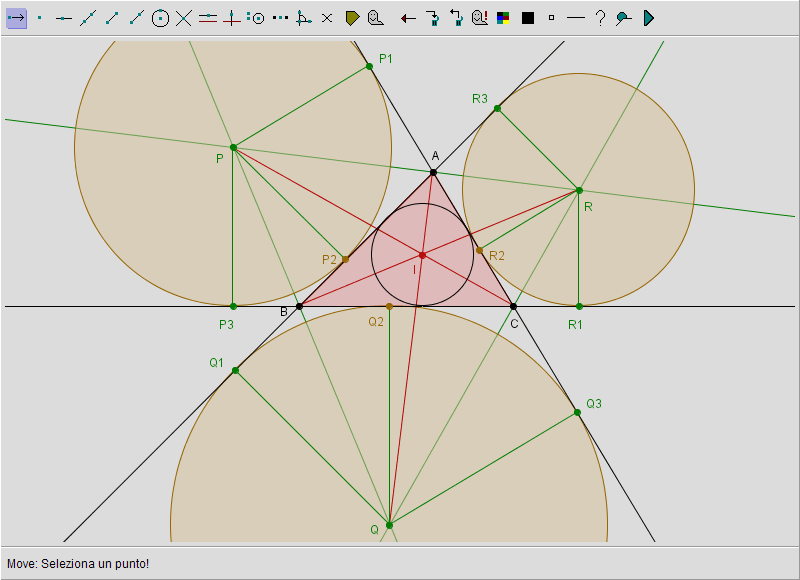
Task: Click the brown tangent point Q2
Action: click(389, 306)
